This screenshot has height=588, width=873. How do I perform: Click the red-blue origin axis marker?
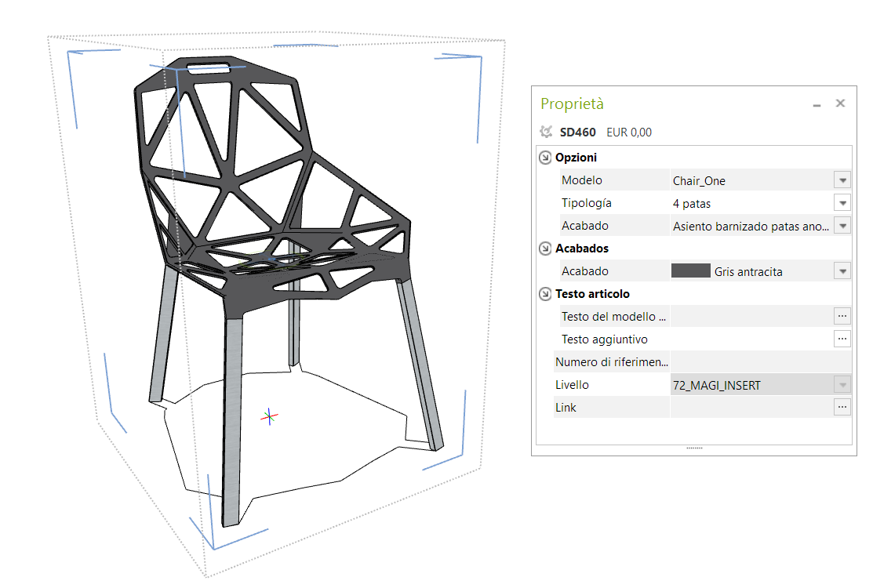point(270,416)
